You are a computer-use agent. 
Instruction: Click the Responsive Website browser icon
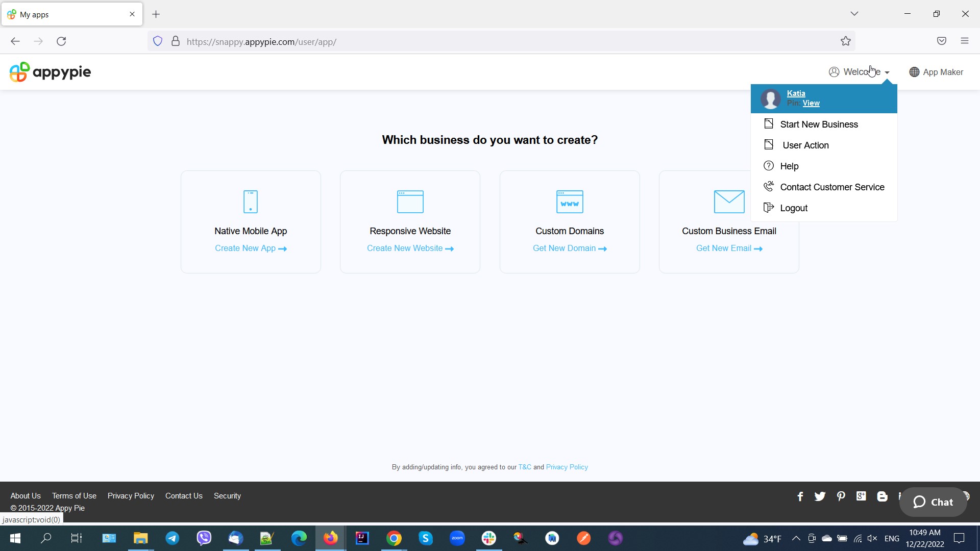(410, 202)
